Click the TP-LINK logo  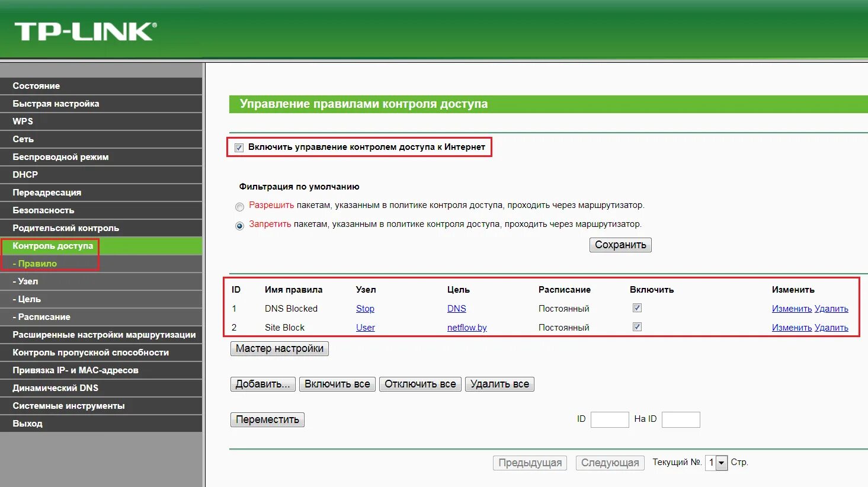(x=86, y=31)
